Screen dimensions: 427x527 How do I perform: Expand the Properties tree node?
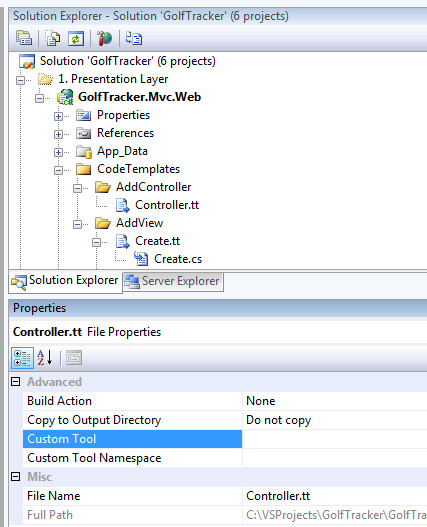pos(59,116)
